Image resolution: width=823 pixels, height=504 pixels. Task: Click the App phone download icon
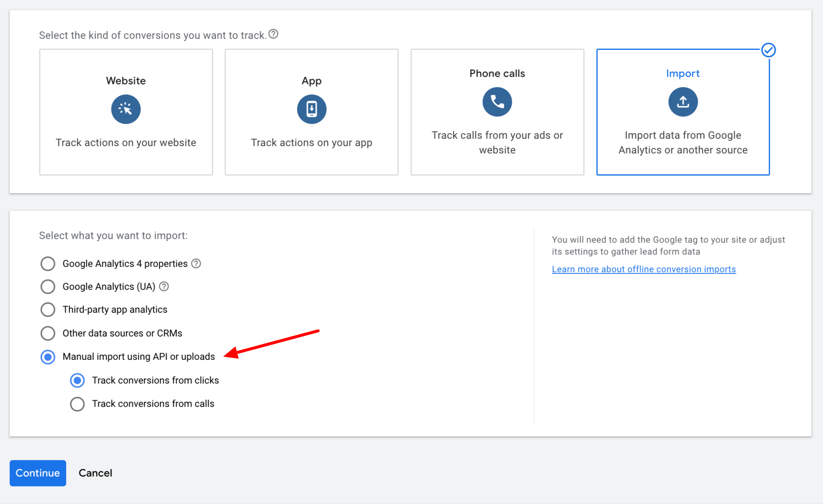(312, 109)
